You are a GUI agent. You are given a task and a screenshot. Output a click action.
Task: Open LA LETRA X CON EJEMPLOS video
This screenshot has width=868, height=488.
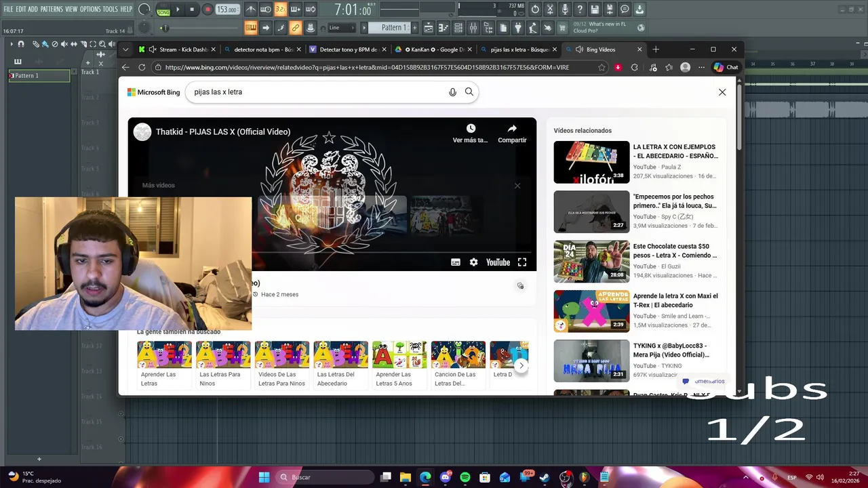[x=636, y=162]
